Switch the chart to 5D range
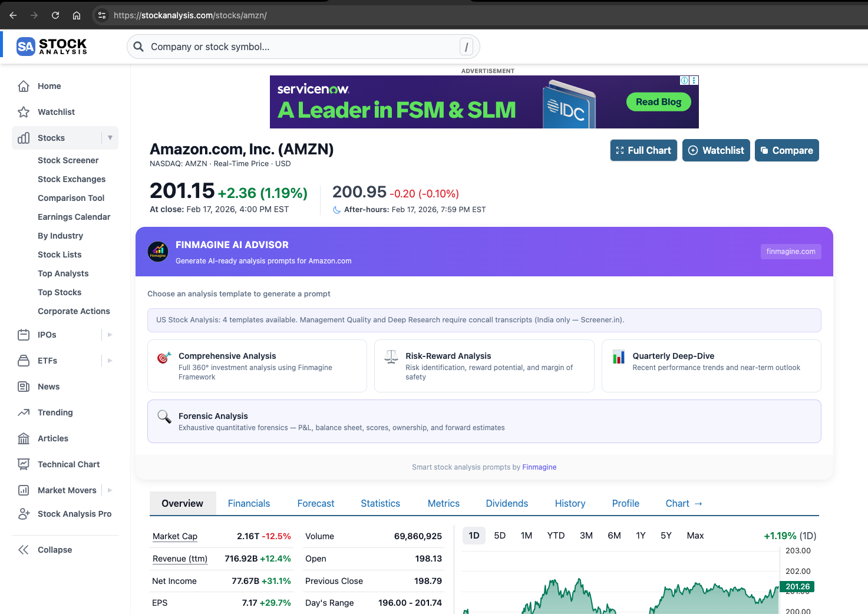 pyautogui.click(x=499, y=535)
